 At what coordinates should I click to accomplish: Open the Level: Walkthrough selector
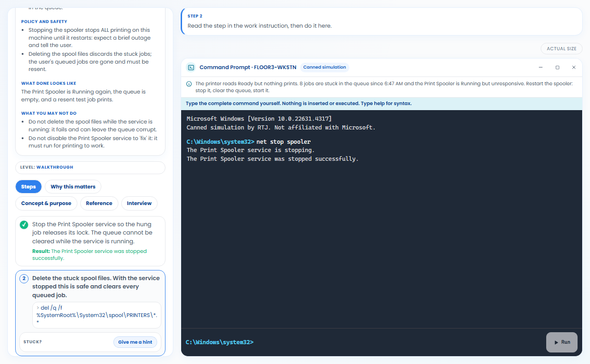tap(90, 167)
